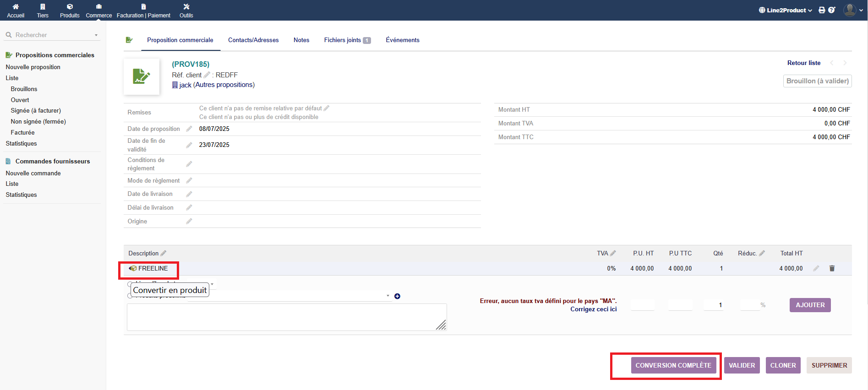The height and width of the screenshot is (390, 868).
Task: Click the blue plus icon to create product
Action: pos(397,296)
